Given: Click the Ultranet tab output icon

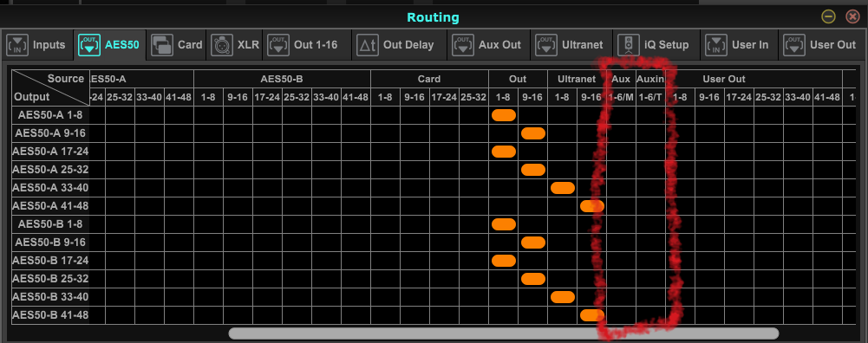Looking at the screenshot, I should [546, 45].
